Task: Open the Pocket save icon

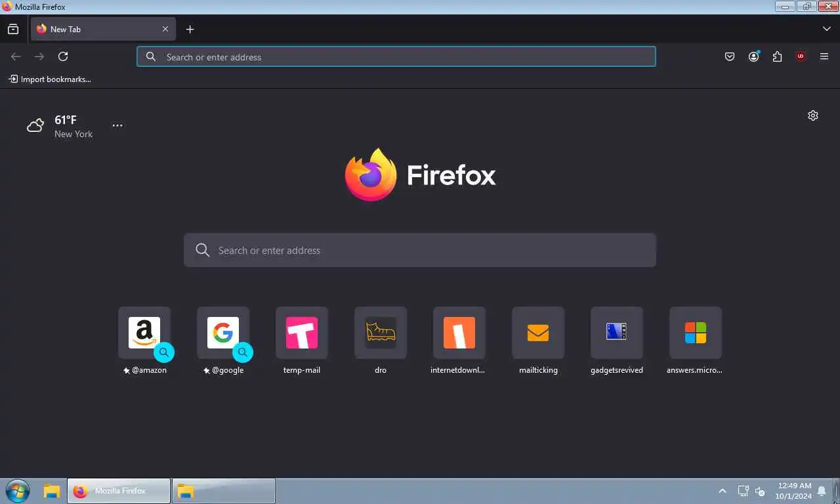Action: pos(730,56)
